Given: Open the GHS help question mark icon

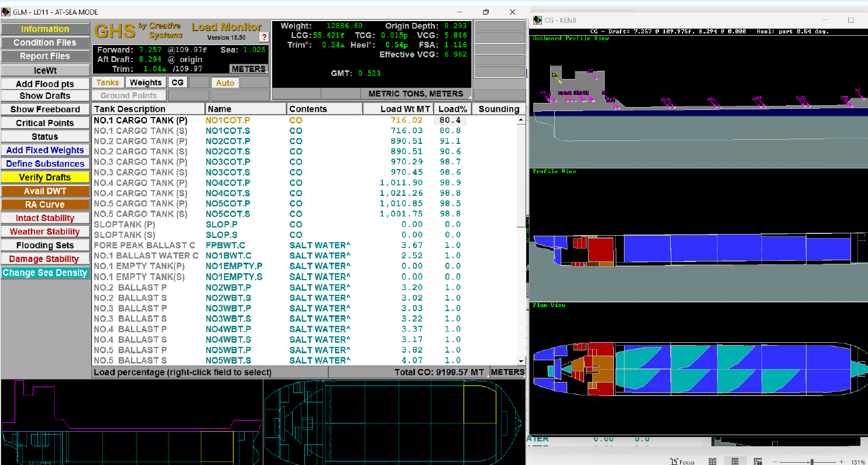Looking at the screenshot, I should [x=264, y=37].
